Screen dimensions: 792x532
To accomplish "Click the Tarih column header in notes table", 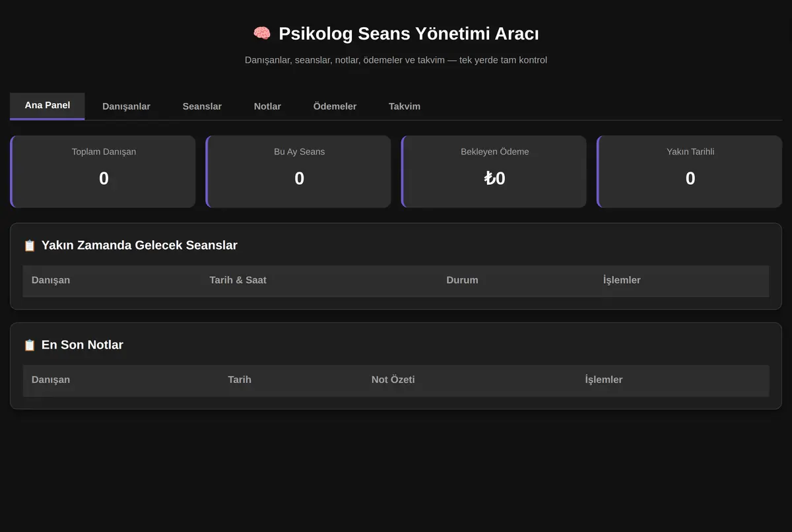I will click(x=240, y=380).
